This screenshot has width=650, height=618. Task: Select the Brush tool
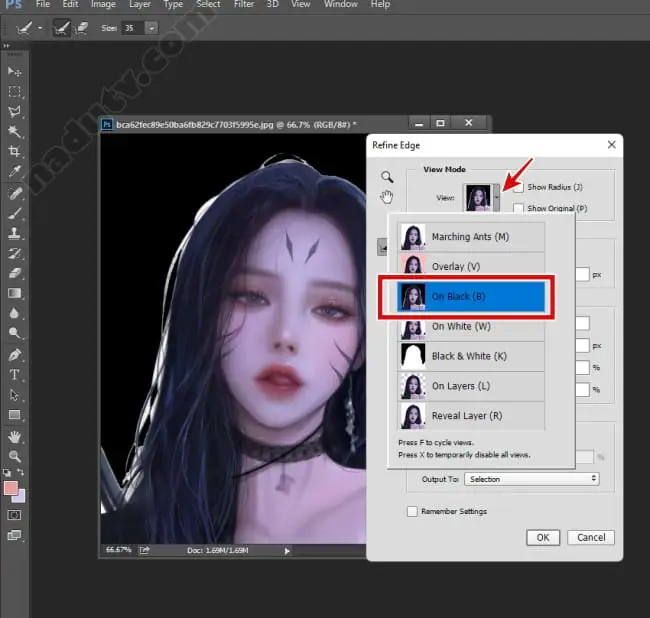point(15,213)
